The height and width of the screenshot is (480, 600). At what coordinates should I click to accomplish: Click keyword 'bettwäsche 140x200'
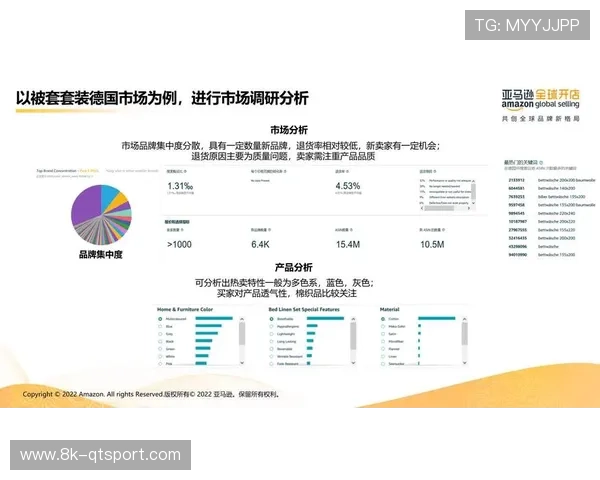556,188
